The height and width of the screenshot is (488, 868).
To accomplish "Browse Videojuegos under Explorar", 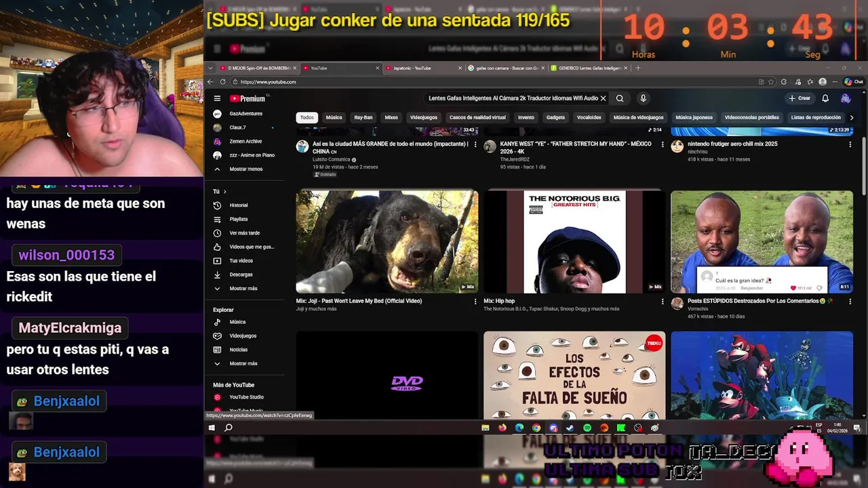I will 244,336.
